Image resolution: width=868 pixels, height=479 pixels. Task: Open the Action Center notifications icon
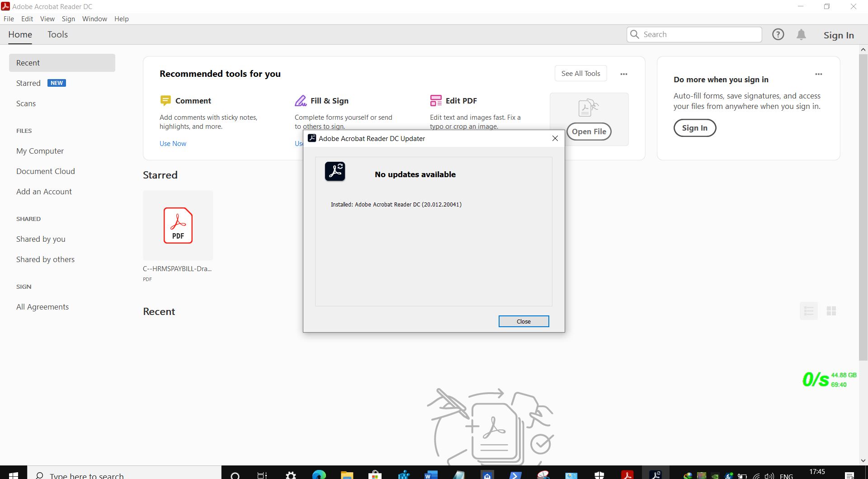[849, 475]
